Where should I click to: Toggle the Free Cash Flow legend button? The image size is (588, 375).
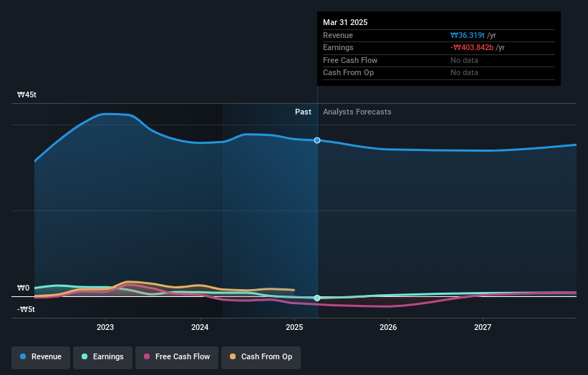coord(177,357)
